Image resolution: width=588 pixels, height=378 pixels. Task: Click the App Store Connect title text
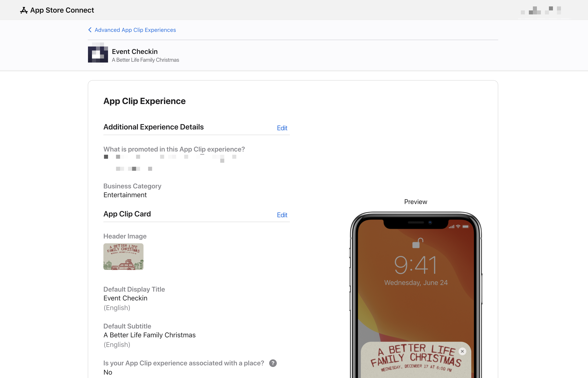point(62,10)
